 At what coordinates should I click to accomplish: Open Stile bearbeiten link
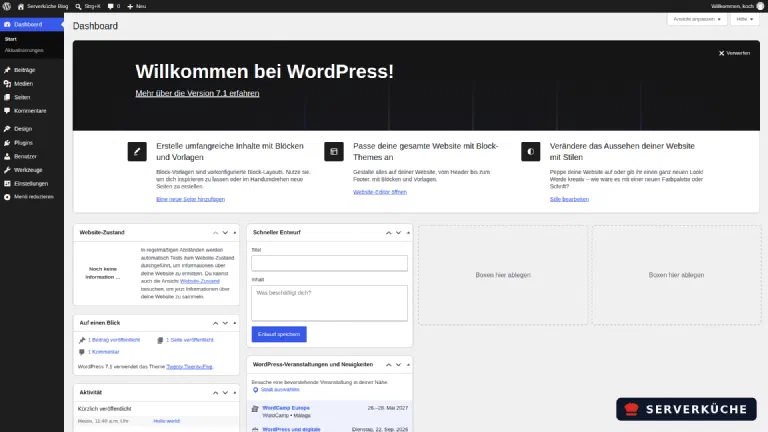coord(569,199)
